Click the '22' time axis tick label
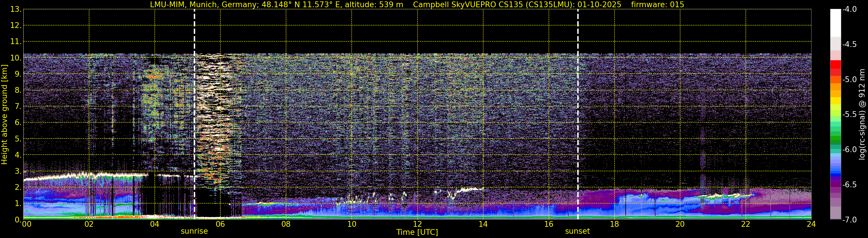This screenshot has width=868, height=238. tap(746, 224)
